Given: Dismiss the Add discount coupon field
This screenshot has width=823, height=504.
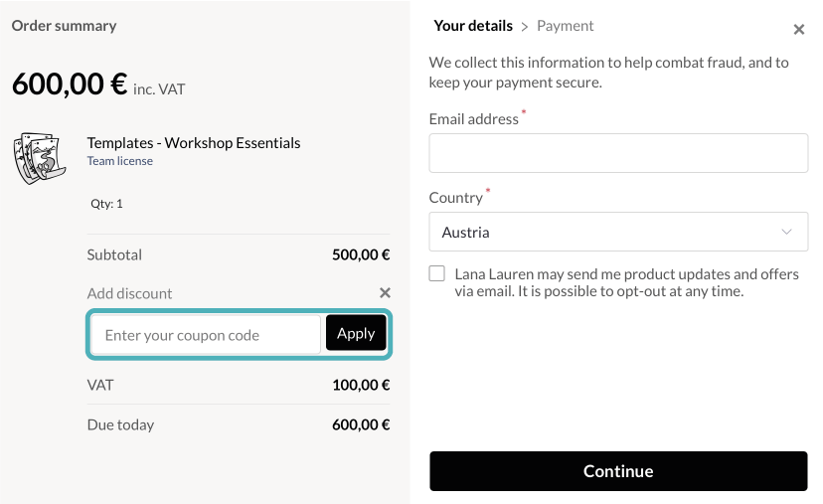Looking at the screenshot, I should click(385, 293).
